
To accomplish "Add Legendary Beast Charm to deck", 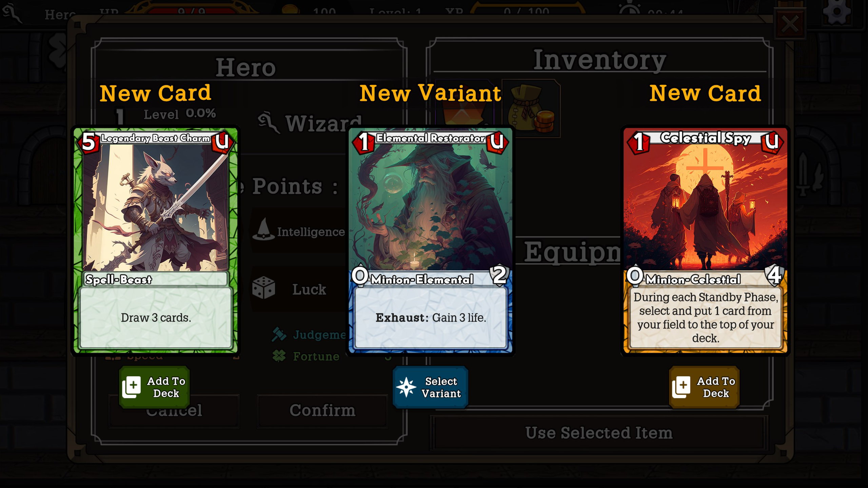I will coord(154,387).
